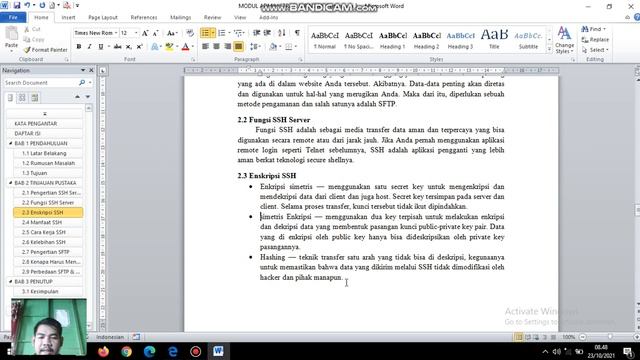Open Firefox from taskbar
The height and width of the screenshot is (360, 640).
(104, 351)
